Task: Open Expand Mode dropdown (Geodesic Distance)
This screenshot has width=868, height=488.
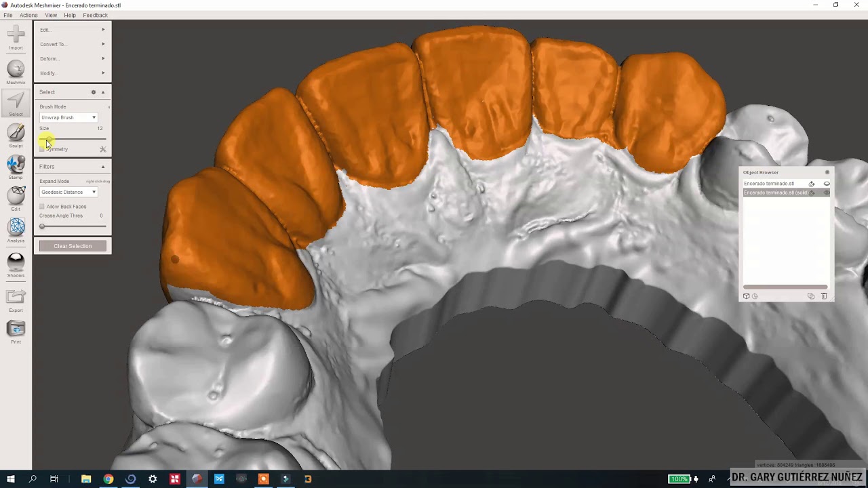Action: (68, 192)
